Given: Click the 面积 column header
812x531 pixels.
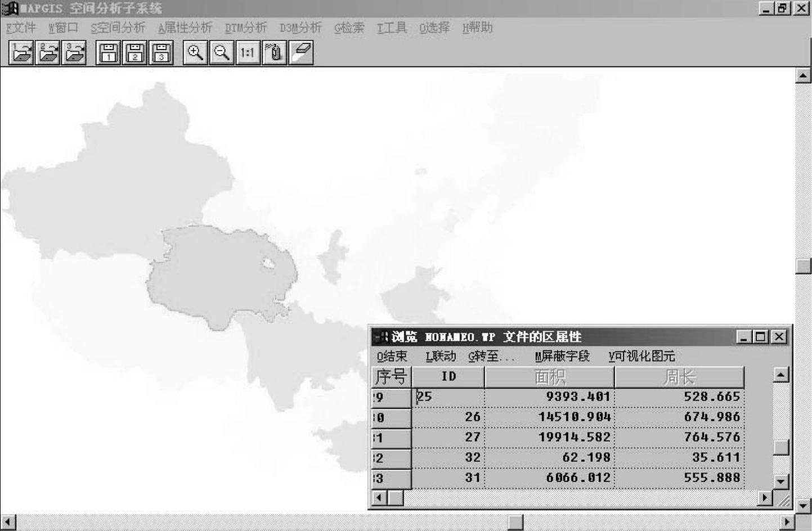Looking at the screenshot, I should [549, 377].
